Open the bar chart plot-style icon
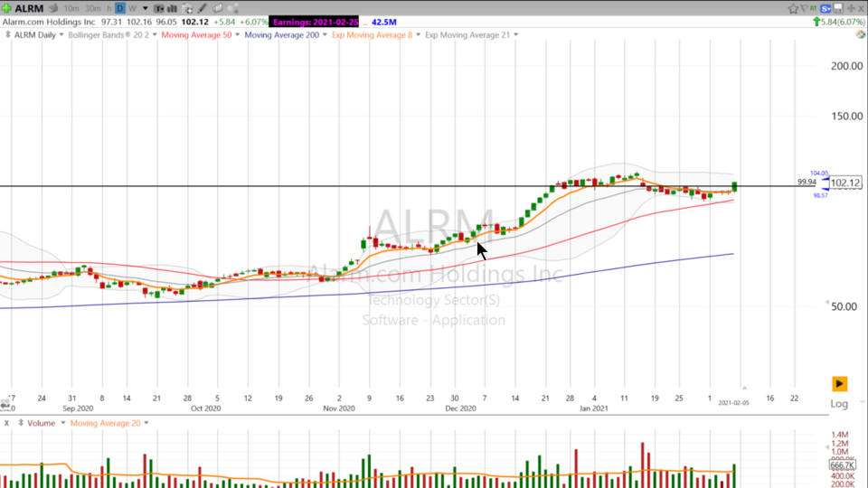The image size is (868, 488). click(172, 8)
